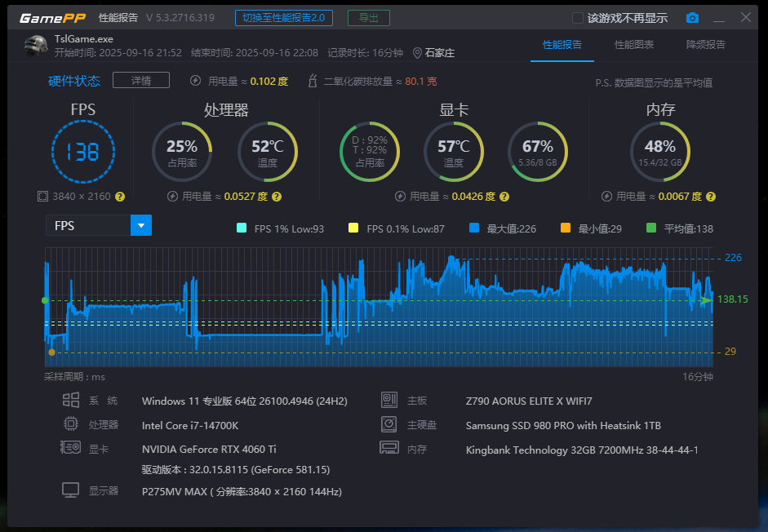Click the GPU 57℃ temperature gauge
This screenshot has width=768, height=532.
454,152
